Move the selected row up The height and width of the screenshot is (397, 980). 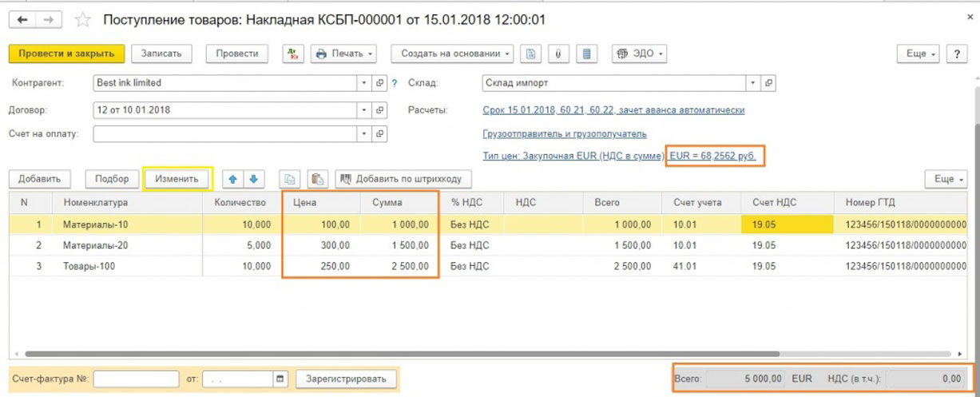[x=231, y=179]
